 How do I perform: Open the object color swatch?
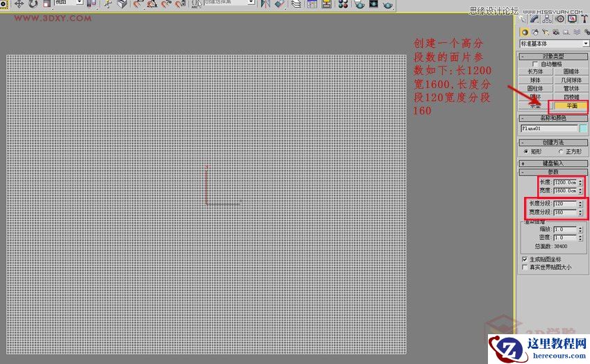[583, 128]
